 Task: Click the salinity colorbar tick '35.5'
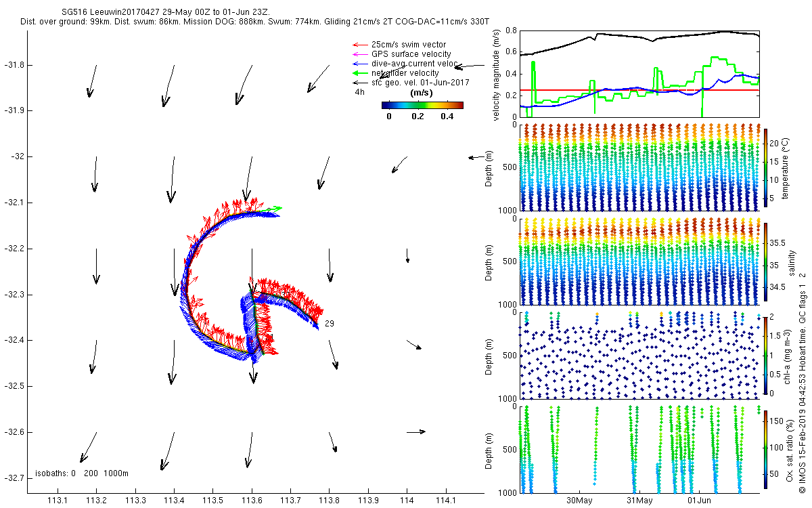[778, 242]
